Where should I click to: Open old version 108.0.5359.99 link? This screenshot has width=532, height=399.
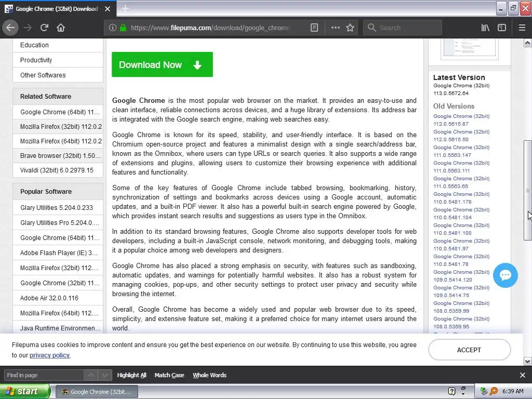461,307
